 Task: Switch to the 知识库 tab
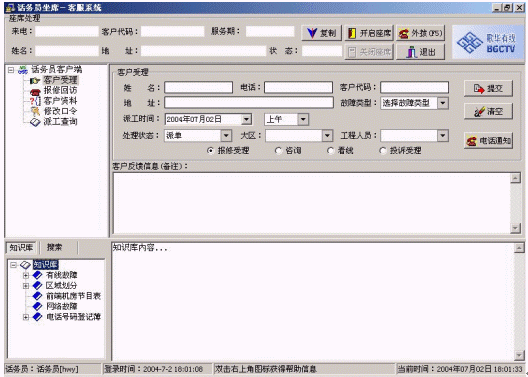[x=21, y=248]
